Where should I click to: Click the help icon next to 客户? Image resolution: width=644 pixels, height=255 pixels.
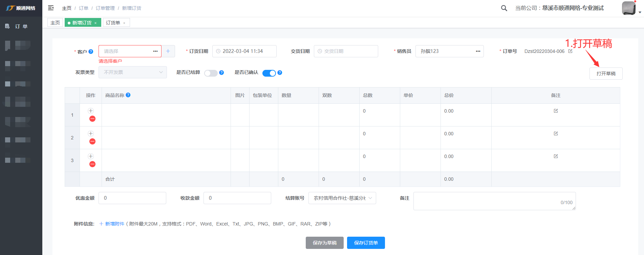(x=91, y=52)
